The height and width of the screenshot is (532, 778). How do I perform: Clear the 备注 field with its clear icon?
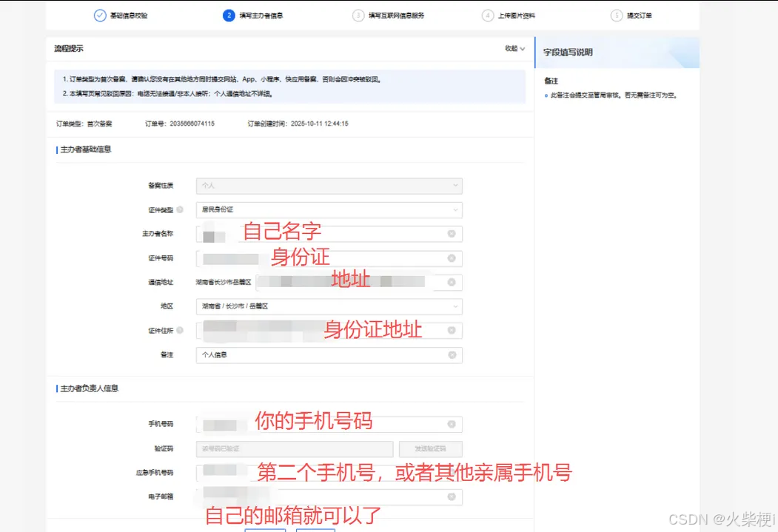click(452, 354)
